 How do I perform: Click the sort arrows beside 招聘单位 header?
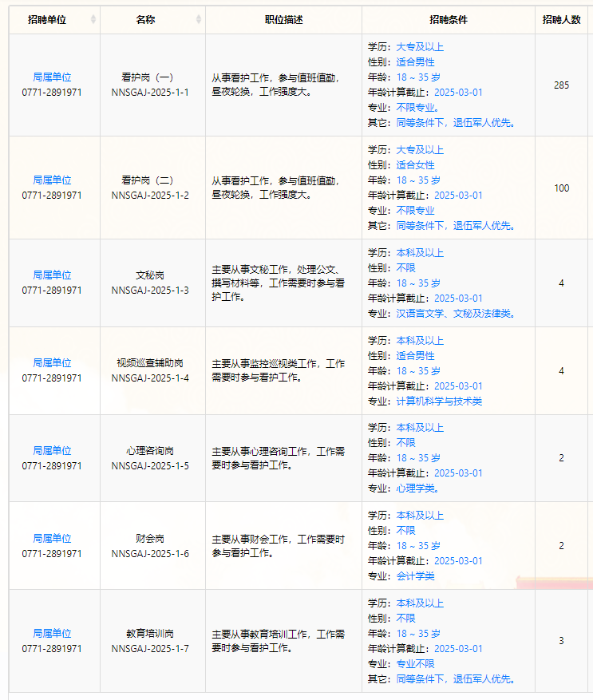click(x=93, y=19)
